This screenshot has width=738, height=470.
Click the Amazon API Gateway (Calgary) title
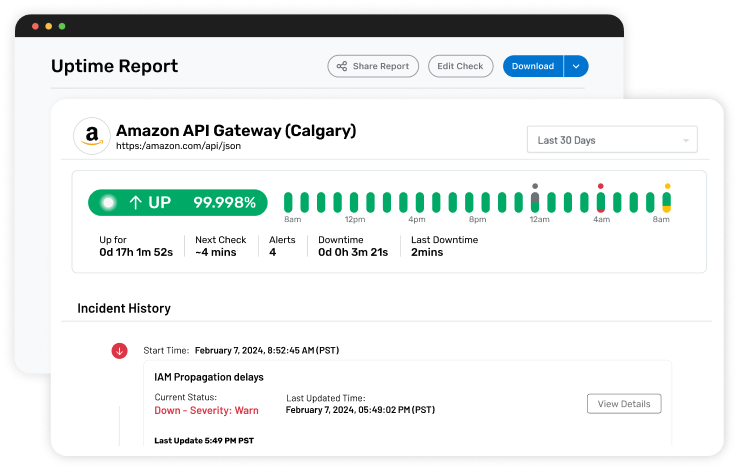(x=236, y=130)
